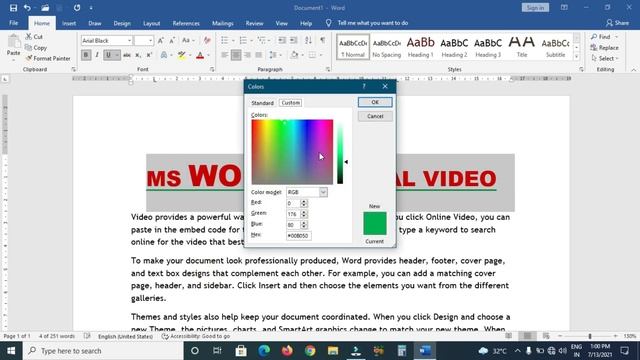Open the Font Color dropdown arrow
The height and width of the screenshot is (360, 640).
click(208, 55)
